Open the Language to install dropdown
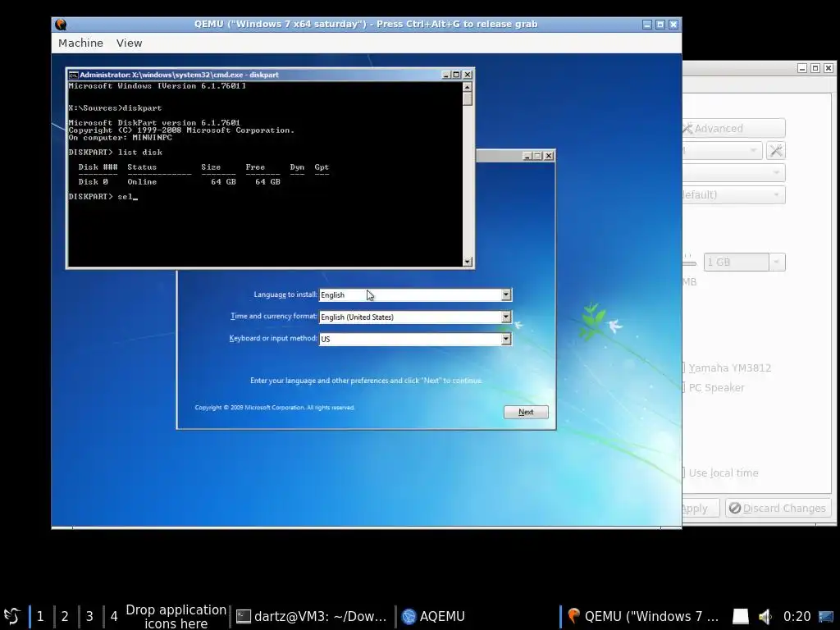This screenshot has width=840, height=630. click(x=505, y=294)
